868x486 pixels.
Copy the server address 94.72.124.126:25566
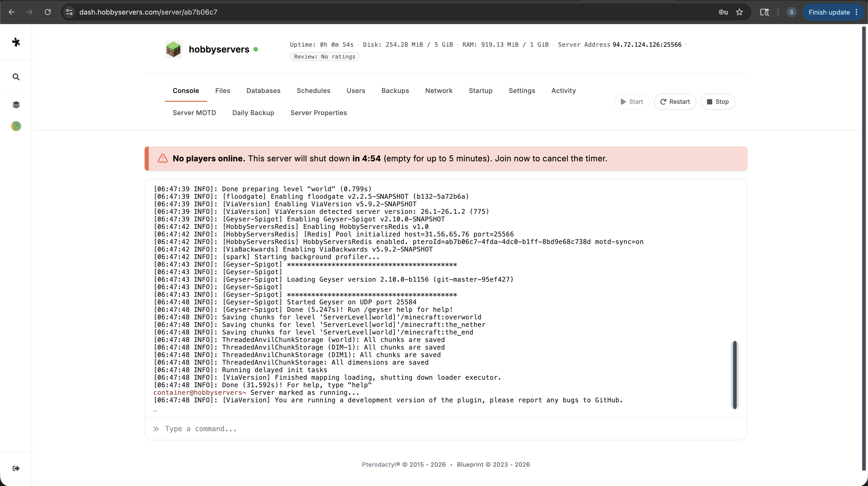click(647, 44)
